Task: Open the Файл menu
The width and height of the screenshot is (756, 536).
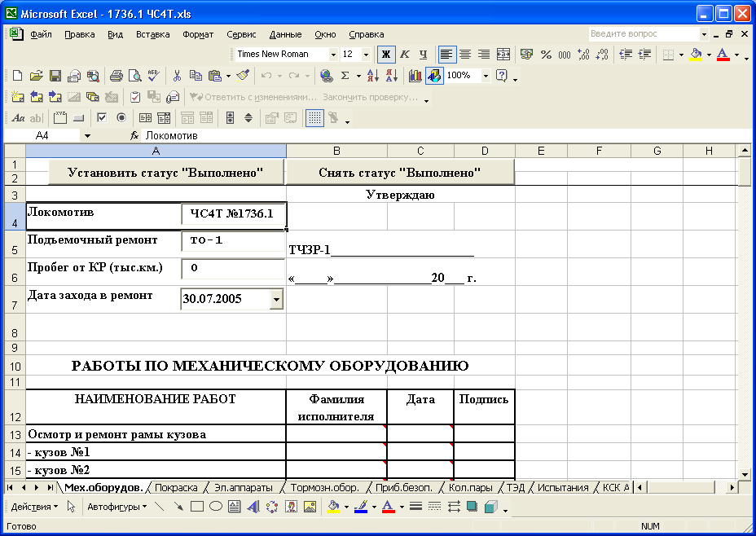Action: click(x=41, y=34)
